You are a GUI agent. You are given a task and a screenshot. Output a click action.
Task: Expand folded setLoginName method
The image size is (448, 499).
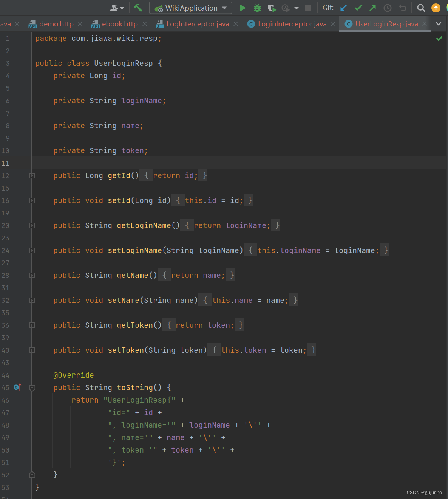tap(32, 250)
